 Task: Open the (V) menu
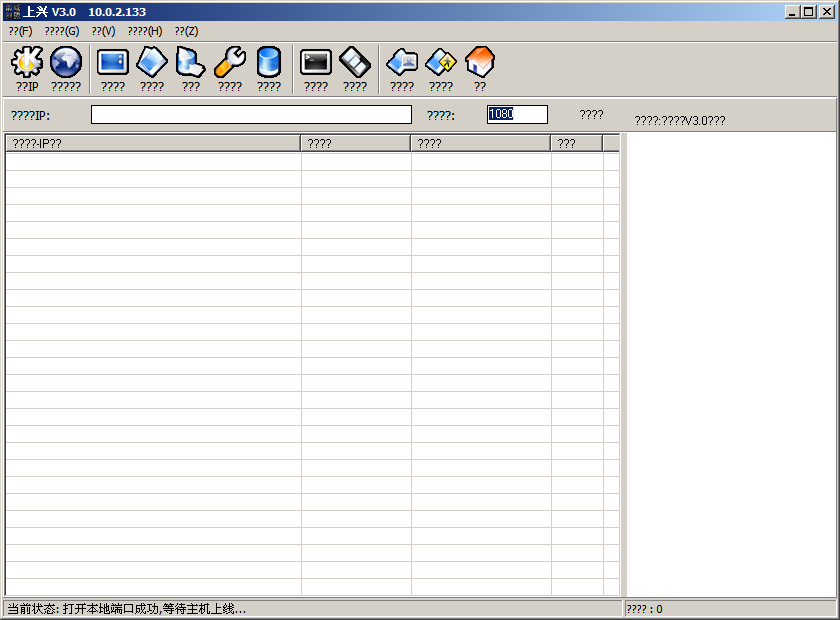pos(103,31)
